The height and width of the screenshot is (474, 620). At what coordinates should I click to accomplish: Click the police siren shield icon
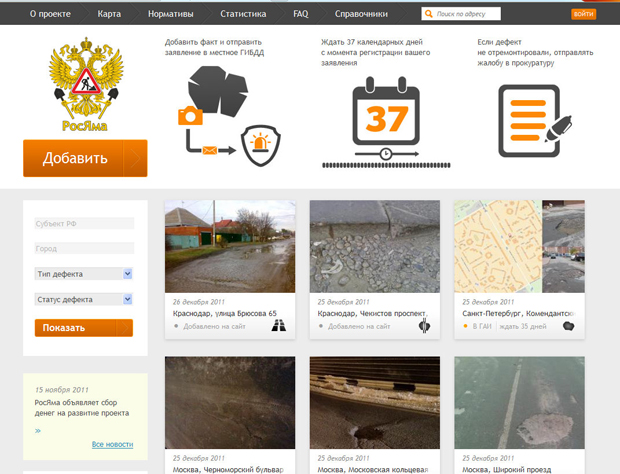pyautogui.click(x=258, y=149)
